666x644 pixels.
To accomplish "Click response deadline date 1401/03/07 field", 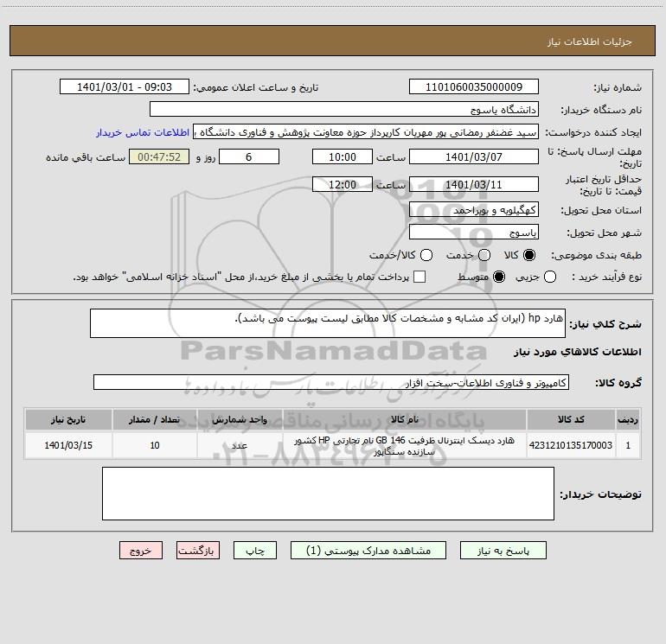I will 474,156.
